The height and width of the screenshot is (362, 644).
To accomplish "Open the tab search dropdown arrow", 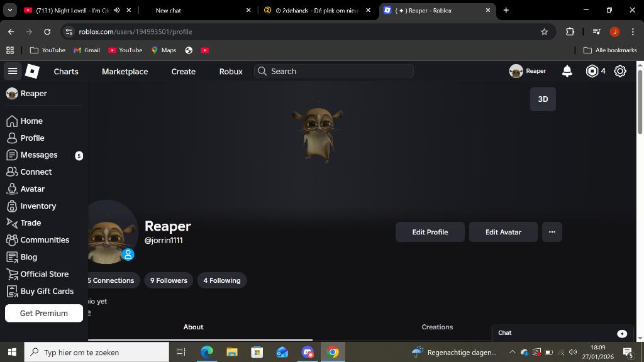I will pos(10,10).
